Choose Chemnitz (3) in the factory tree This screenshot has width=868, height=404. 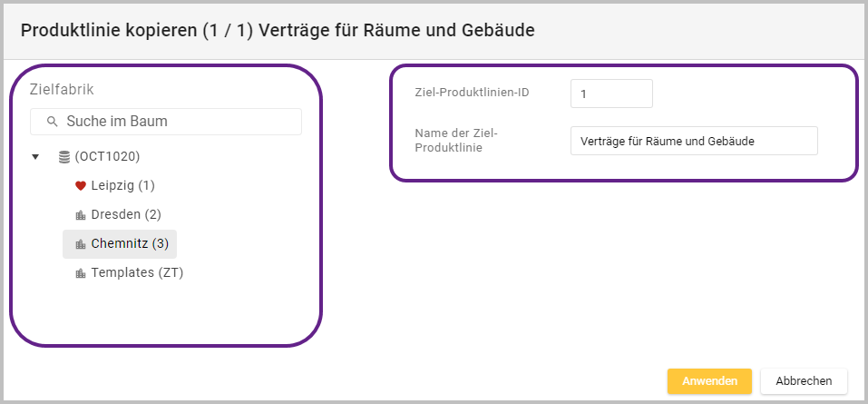pos(130,244)
